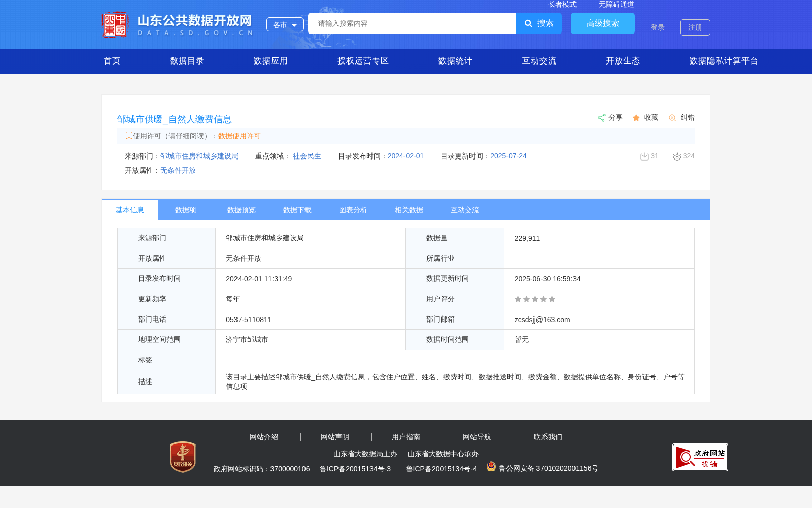This screenshot has width=812, height=508.
Task: Open the 无障碍通道 accessibility channel
Action: pos(617,4)
